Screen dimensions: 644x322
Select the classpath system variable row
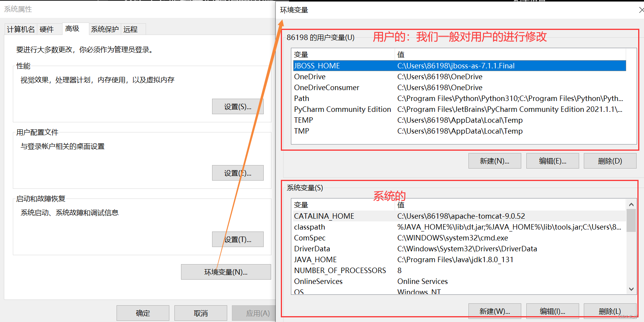point(460,227)
